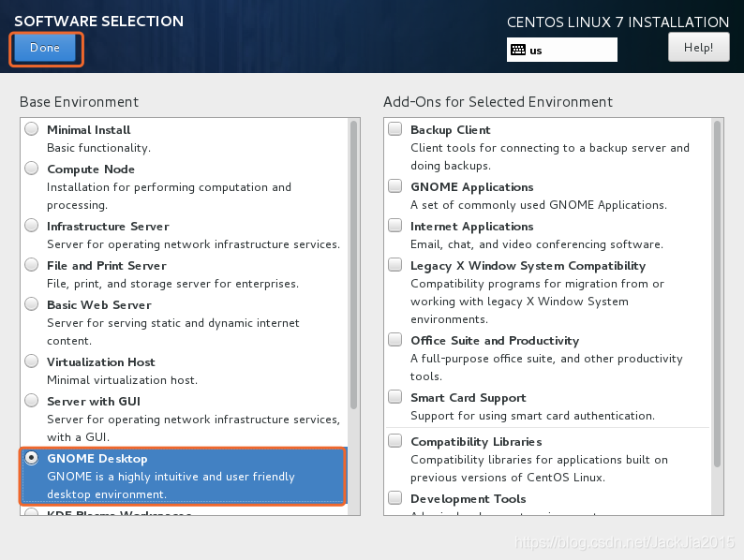The image size is (744, 560).
Task: Enable Legacy X Window System Compatibility
Action: (x=395, y=265)
